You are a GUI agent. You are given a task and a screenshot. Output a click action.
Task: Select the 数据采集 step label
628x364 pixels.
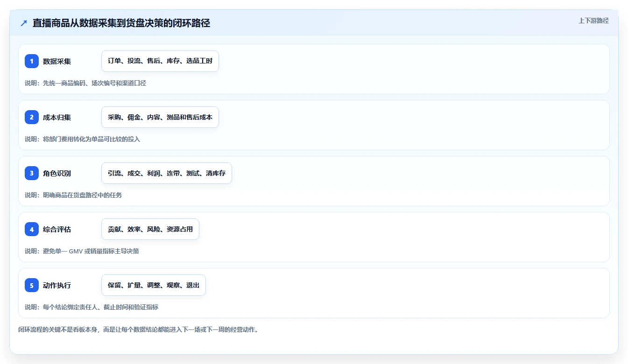coord(57,61)
